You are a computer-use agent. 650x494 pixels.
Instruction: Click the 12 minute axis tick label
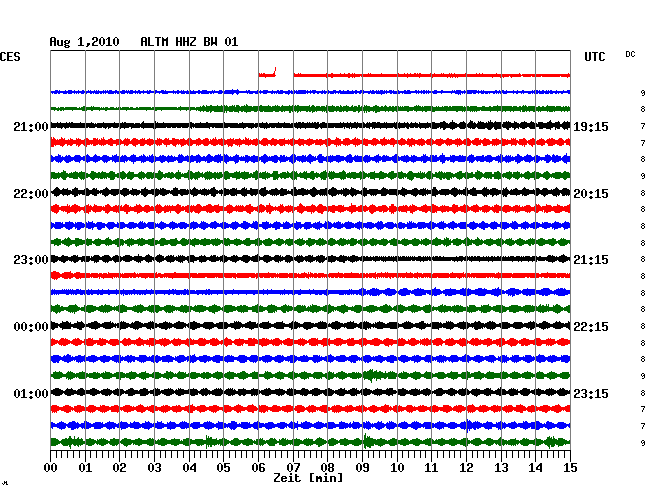466,468
